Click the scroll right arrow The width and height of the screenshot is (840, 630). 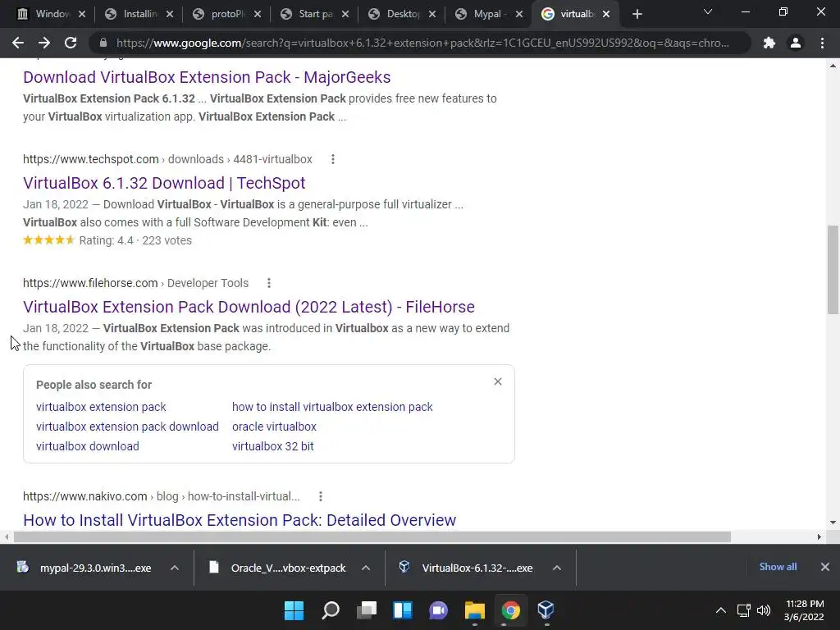tap(819, 536)
